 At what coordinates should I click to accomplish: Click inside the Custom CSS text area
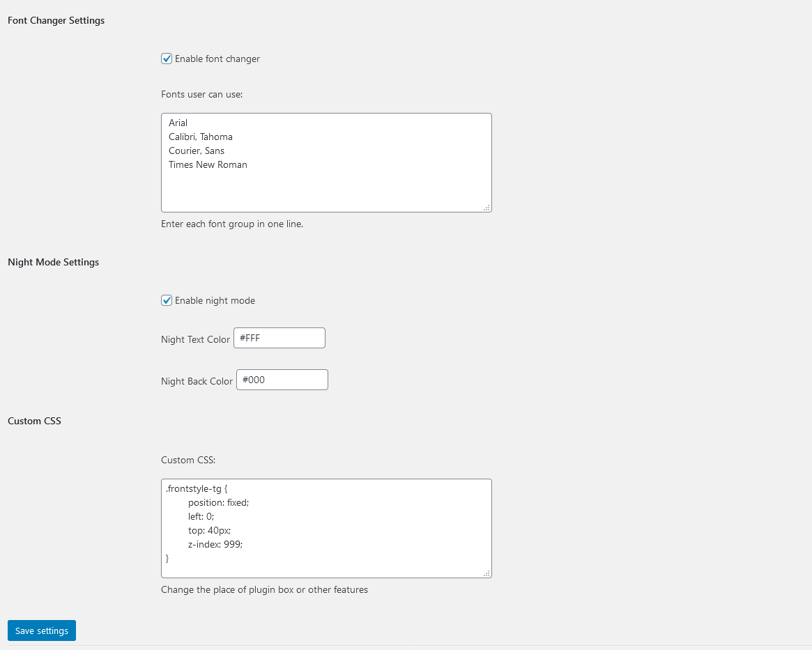point(325,528)
